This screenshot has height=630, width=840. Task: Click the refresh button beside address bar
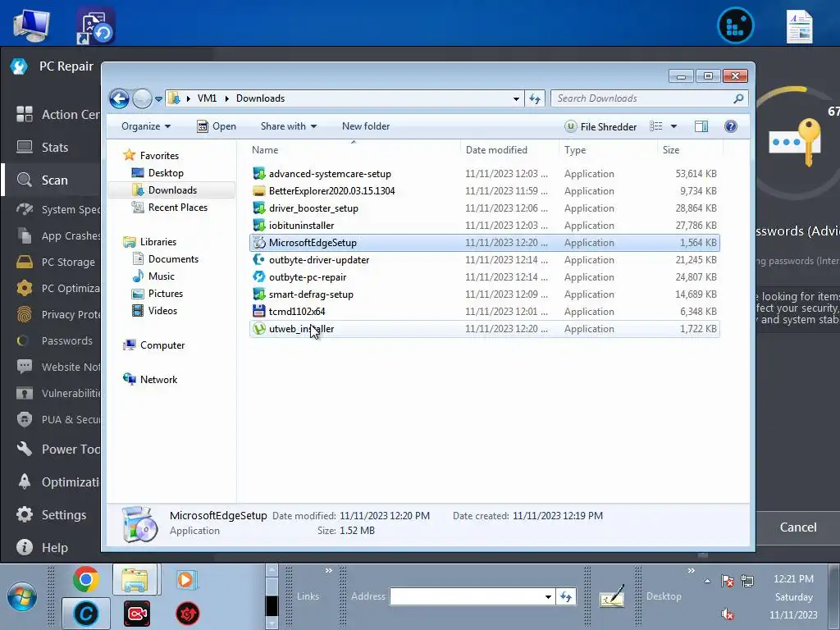pyautogui.click(x=535, y=98)
